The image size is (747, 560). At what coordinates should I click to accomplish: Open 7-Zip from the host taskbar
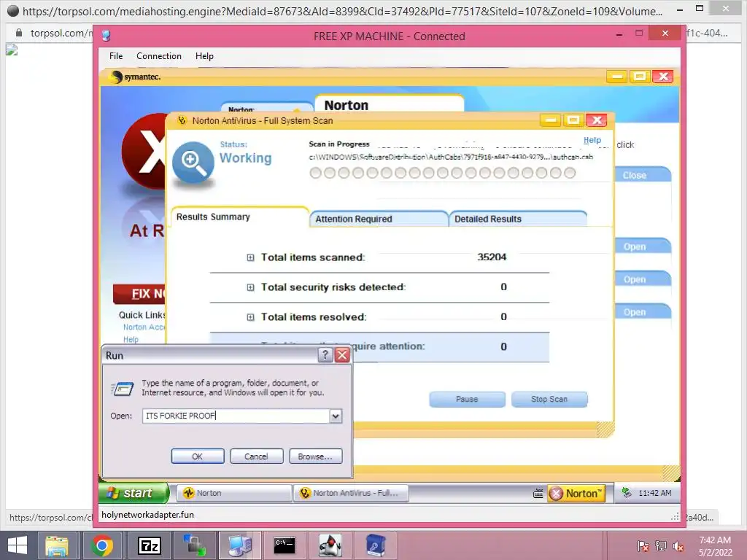[x=149, y=545]
